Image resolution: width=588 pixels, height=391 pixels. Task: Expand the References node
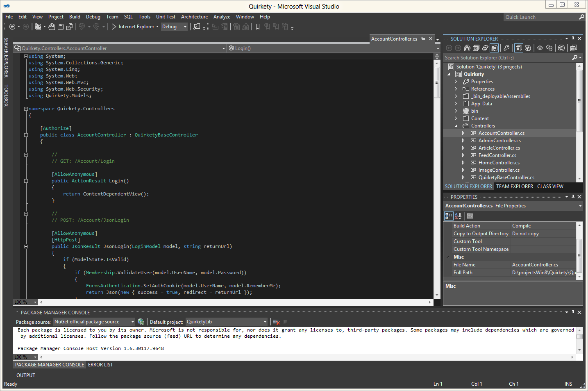(x=456, y=89)
